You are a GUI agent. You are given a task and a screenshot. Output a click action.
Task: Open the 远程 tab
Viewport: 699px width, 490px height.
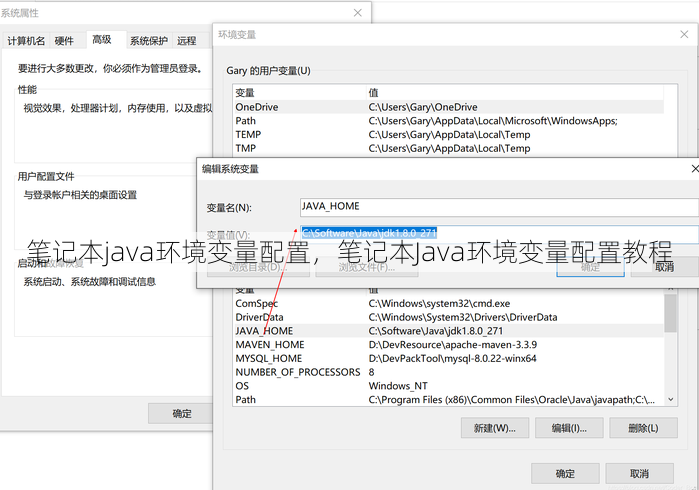(186, 41)
